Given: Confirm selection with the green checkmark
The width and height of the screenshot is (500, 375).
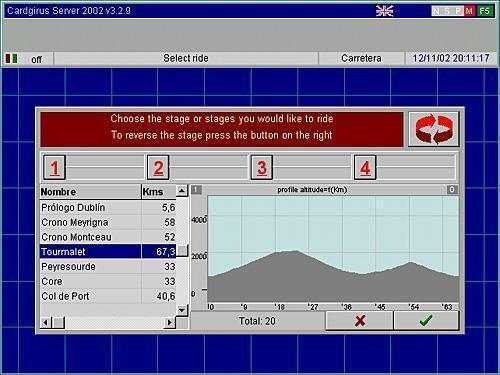Looking at the screenshot, I should [x=426, y=321].
